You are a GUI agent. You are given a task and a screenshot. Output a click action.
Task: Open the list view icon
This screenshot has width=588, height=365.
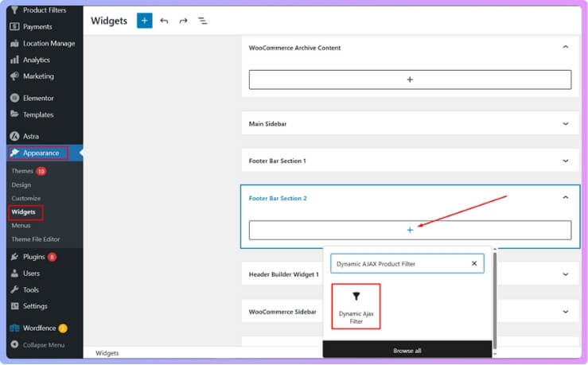[203, 21]
